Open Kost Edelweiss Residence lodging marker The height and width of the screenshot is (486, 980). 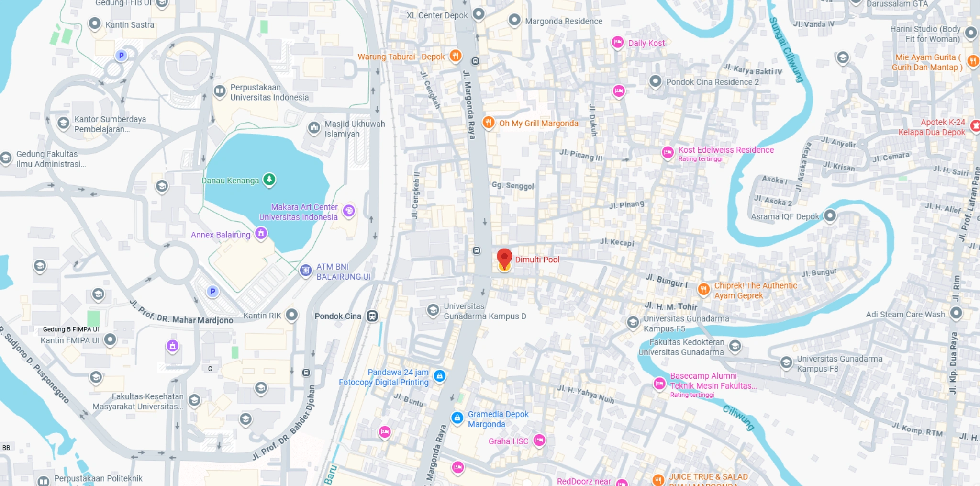(x=668, y=153)
